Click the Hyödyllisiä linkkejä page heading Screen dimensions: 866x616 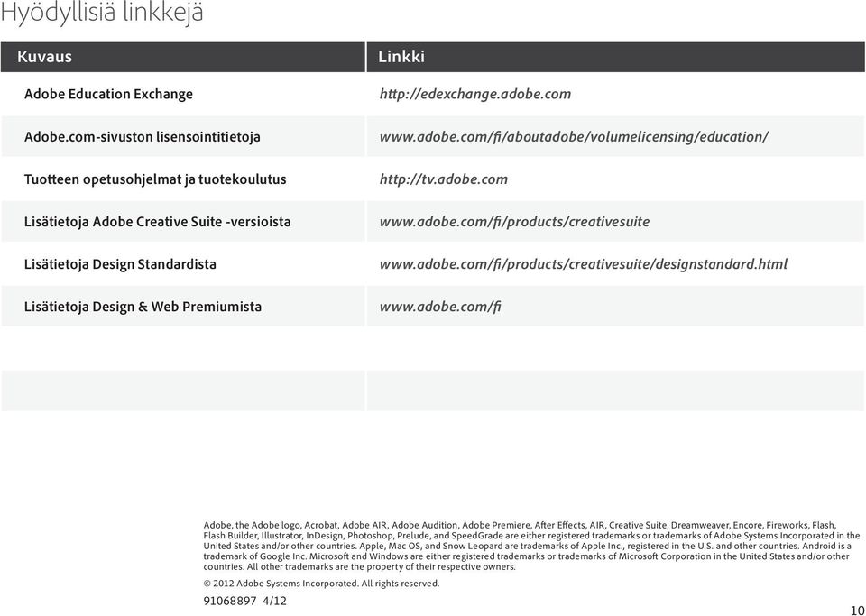pos(102,12)
